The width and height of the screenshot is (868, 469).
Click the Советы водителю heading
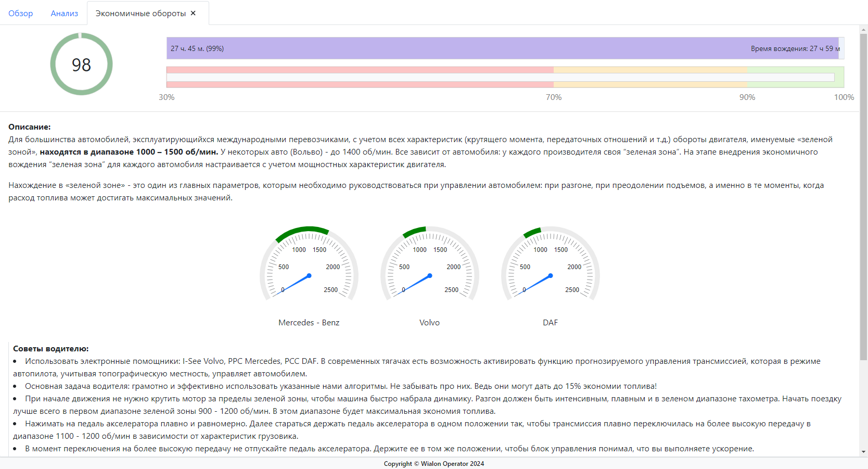(51, 349)
